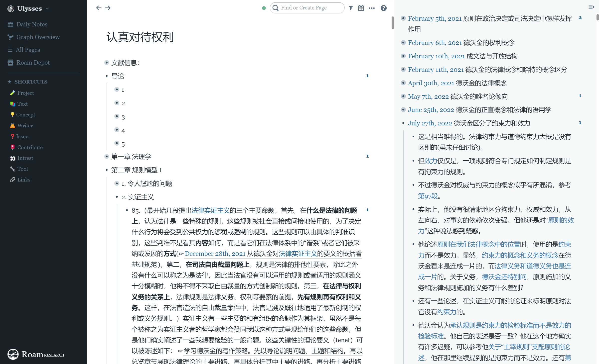This screenshot has width=599, height=364.
Task: Go forward with the right arrow
Action: point(108,8)
